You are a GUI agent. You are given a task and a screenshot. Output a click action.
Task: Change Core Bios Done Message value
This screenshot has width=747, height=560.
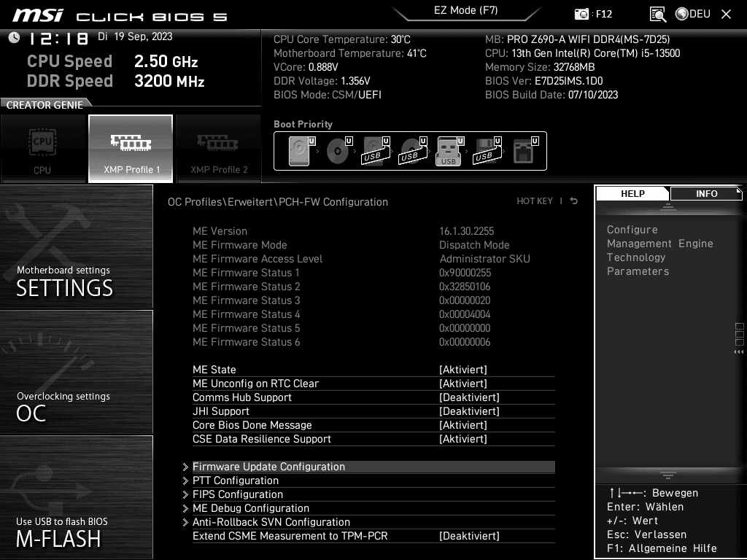coord(463,425)
